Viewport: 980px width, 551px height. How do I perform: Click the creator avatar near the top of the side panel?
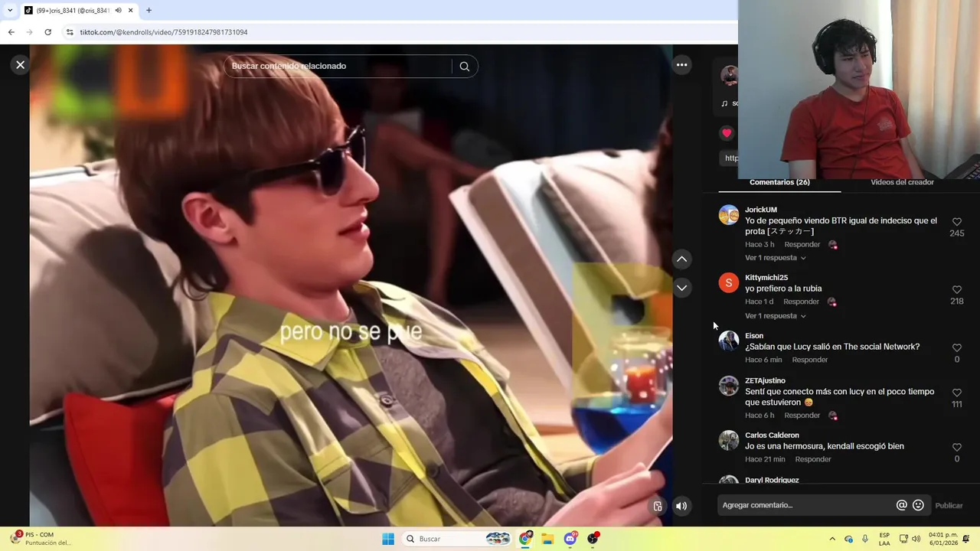(x=729, y=75)
